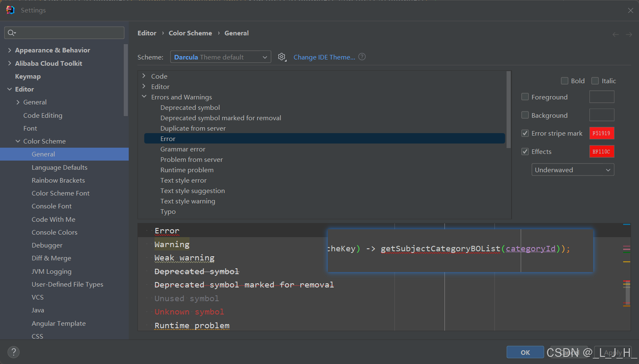Open Code Editing settings

(43, 115)
